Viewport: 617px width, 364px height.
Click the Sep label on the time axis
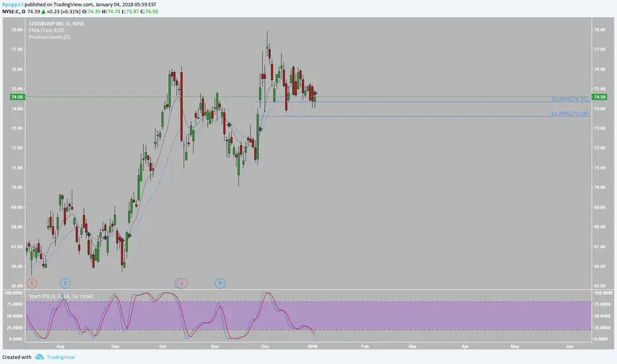point(115,347)
